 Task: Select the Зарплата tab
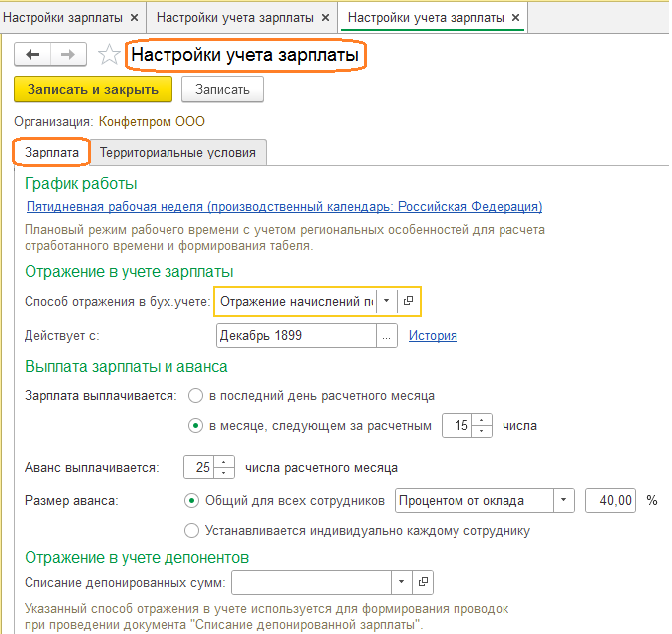(x=52, y=153)
